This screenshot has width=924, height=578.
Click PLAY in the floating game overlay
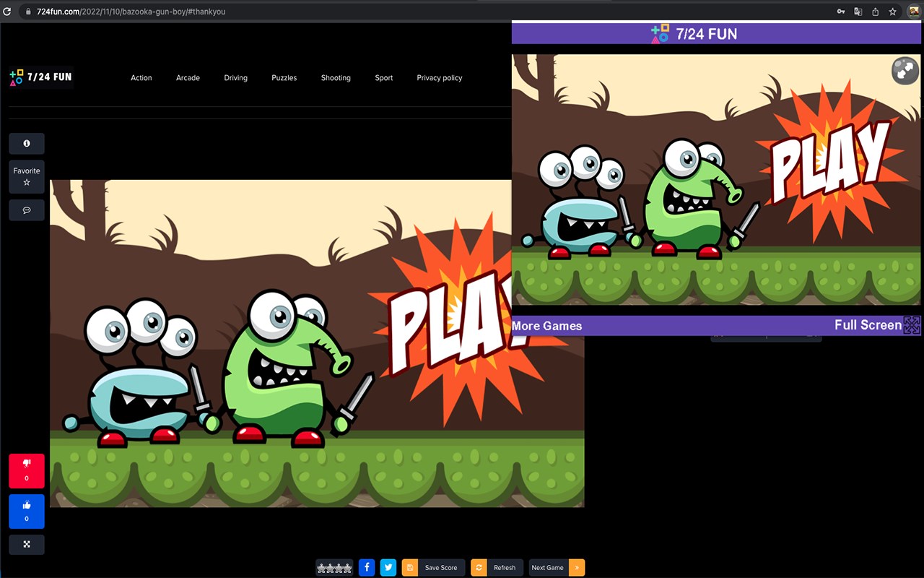click(832, 163)
